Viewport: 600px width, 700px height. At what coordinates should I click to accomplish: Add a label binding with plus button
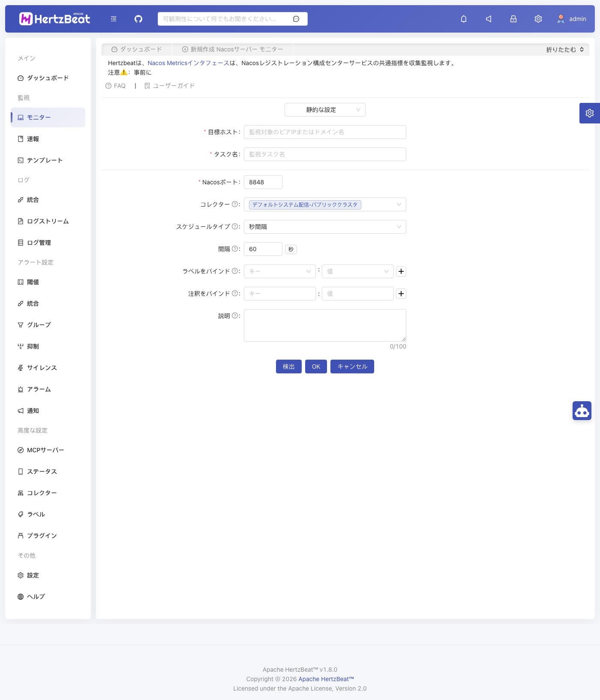click(401, 271)
